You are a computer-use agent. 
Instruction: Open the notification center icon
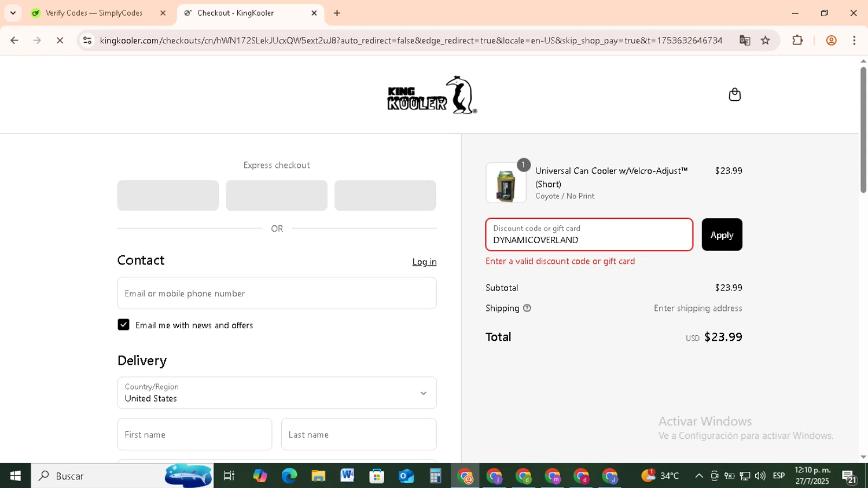849,476
